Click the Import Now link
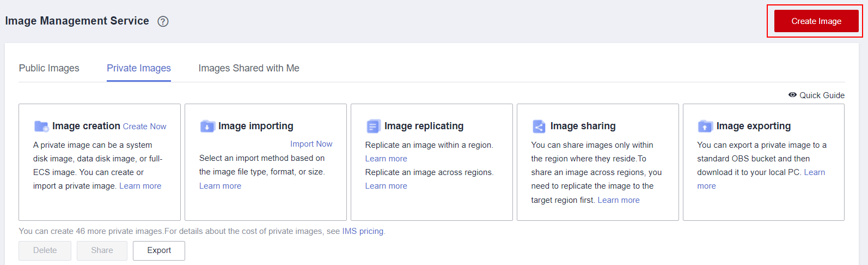Screen dimensions: 868x265 pyautogui.click(x=311, y=144)
